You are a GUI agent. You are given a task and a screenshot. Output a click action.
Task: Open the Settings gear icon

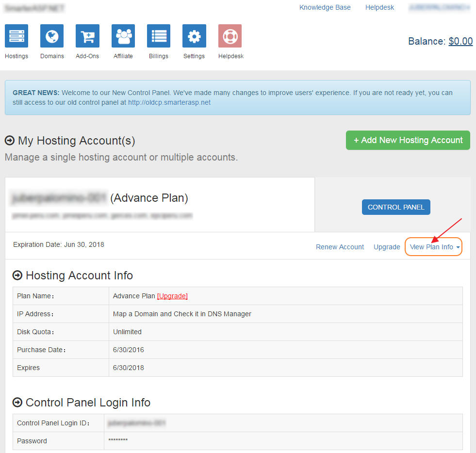(194, 36)
